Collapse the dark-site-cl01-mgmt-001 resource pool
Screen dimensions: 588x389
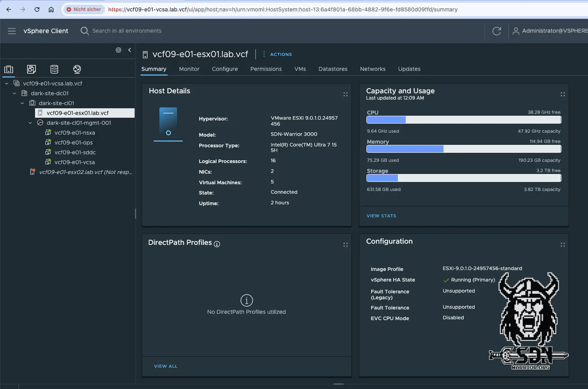point(30,122)
